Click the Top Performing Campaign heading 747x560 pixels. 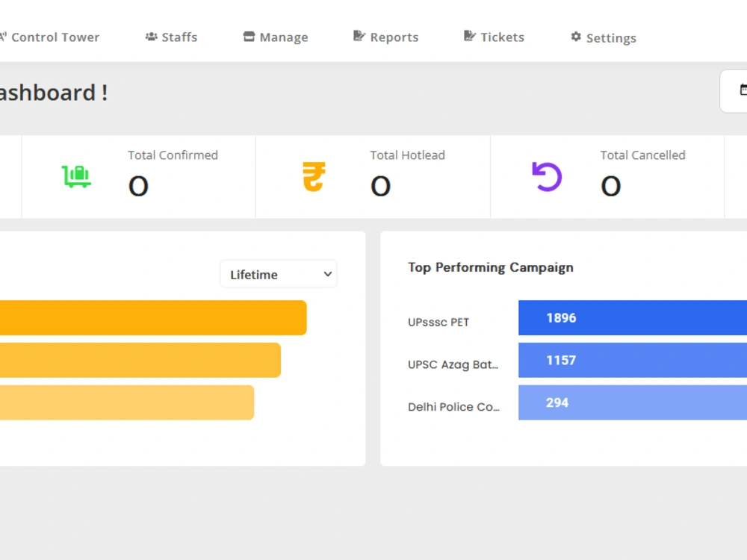coord(491,267)
